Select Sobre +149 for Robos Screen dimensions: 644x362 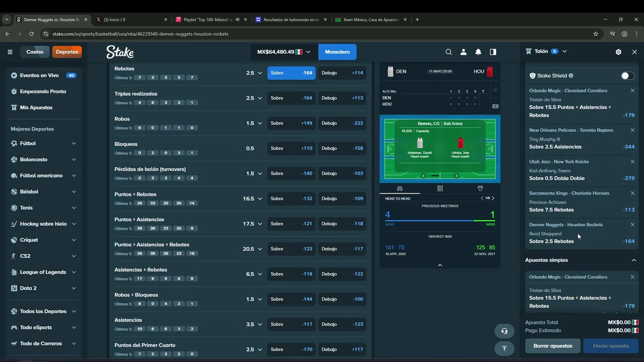point(291,123)
